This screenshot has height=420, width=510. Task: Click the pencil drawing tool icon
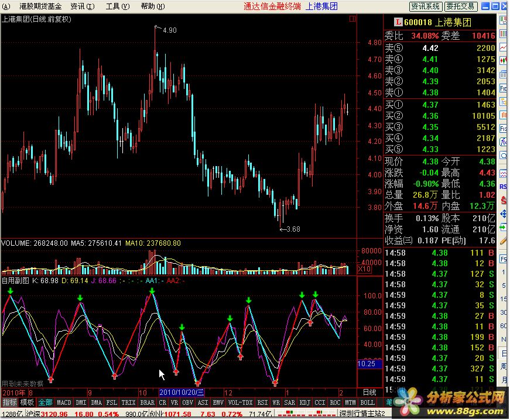point(503,240)
